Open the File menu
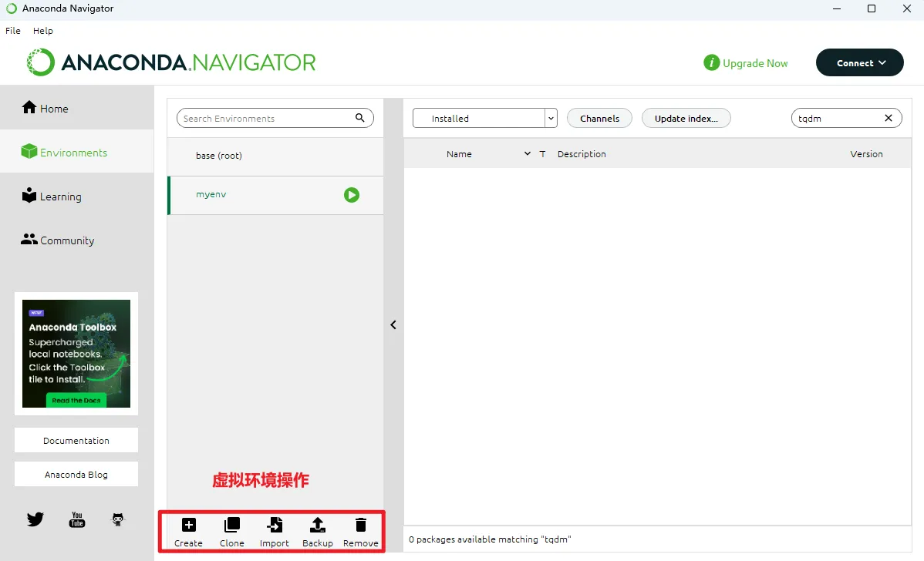This screenshot has width=924, height=561. point(13,31)
